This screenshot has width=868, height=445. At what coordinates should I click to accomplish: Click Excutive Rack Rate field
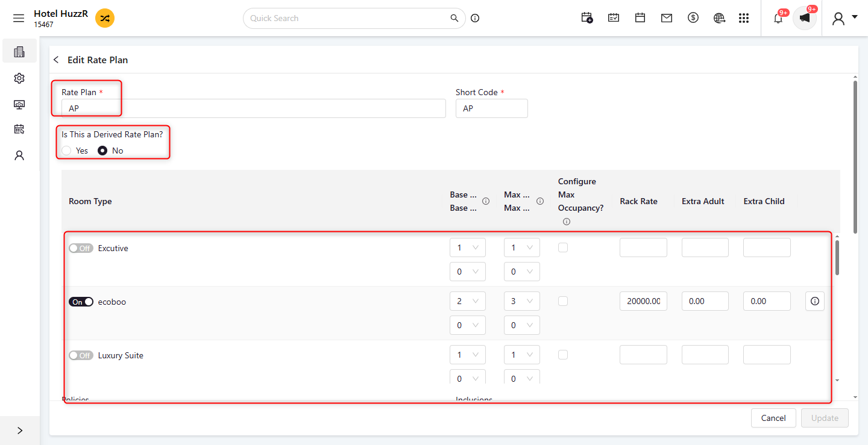point(643,247)
